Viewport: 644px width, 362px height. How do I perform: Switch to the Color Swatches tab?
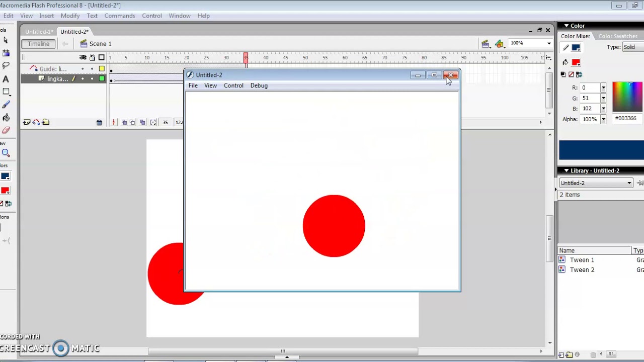click(618, 36)
